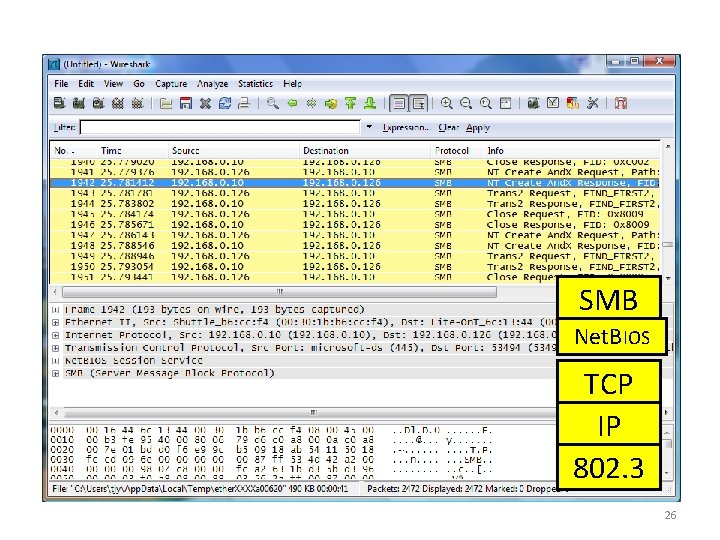The width and height of the screenshot is (720, 540).
Task: Grab the packet list horizontal scrollbar thumb
Action: click(x=279, y=292)
